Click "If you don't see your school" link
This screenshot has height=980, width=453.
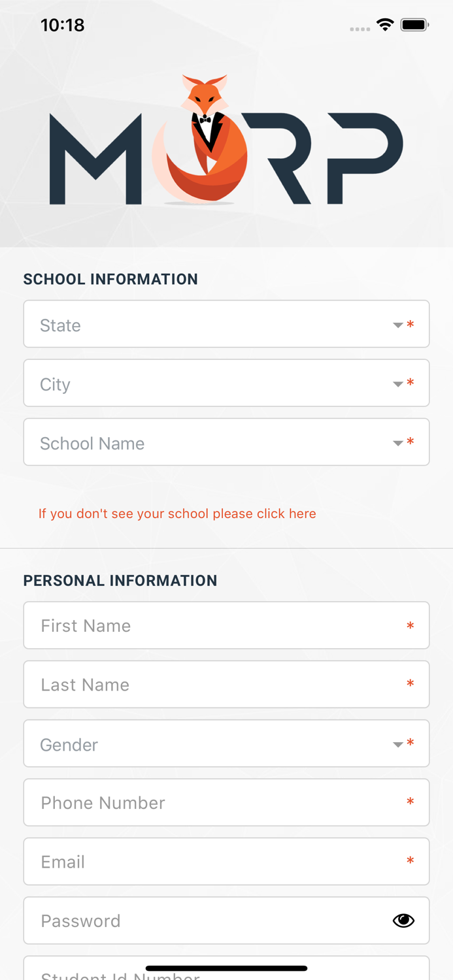click(x=177, y=514)
